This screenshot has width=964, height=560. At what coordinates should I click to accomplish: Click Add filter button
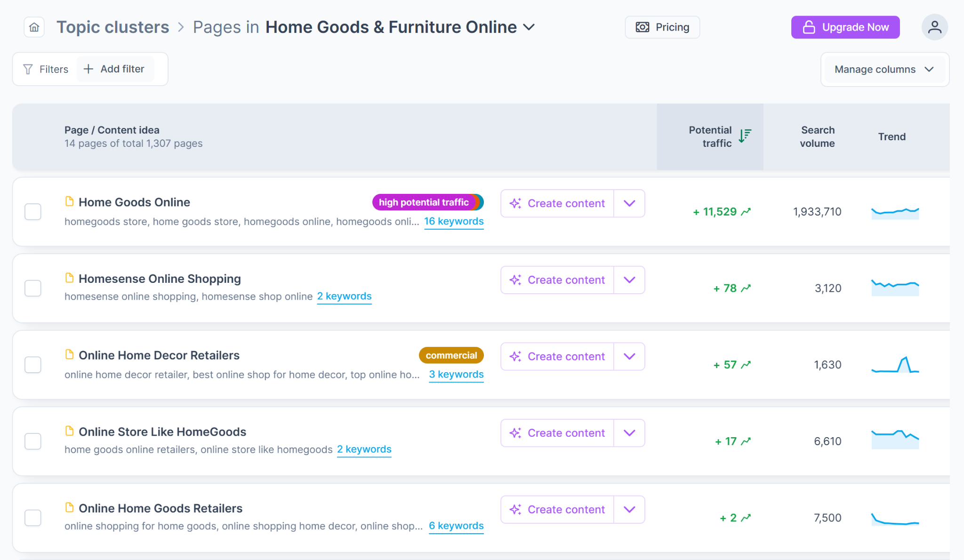[x=115, y=69]
